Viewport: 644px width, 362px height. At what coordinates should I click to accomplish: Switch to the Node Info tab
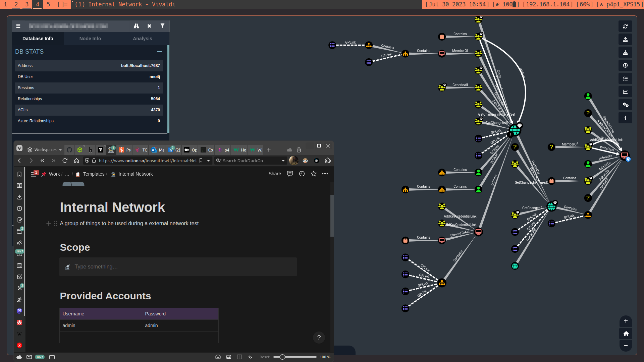pos(90,39)
